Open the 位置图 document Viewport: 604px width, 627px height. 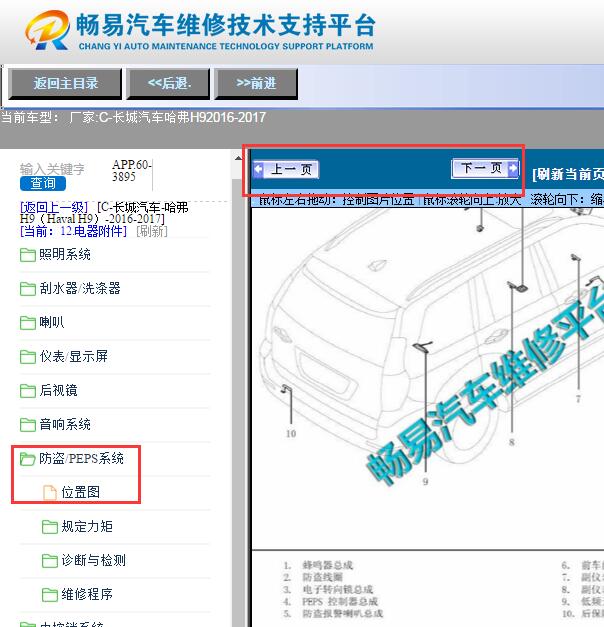[x=80, y=493]
